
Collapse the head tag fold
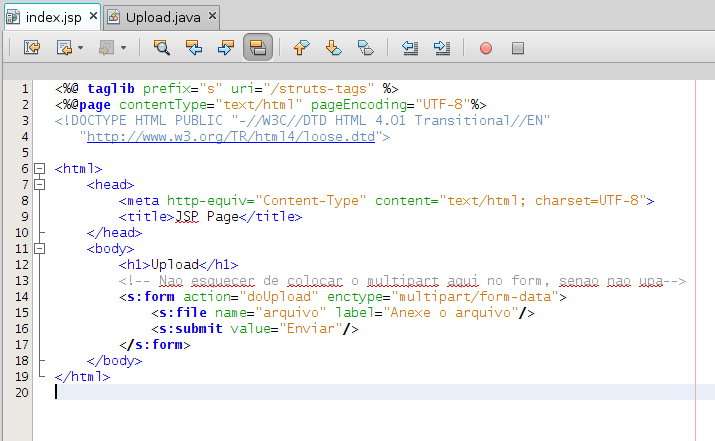40,185
